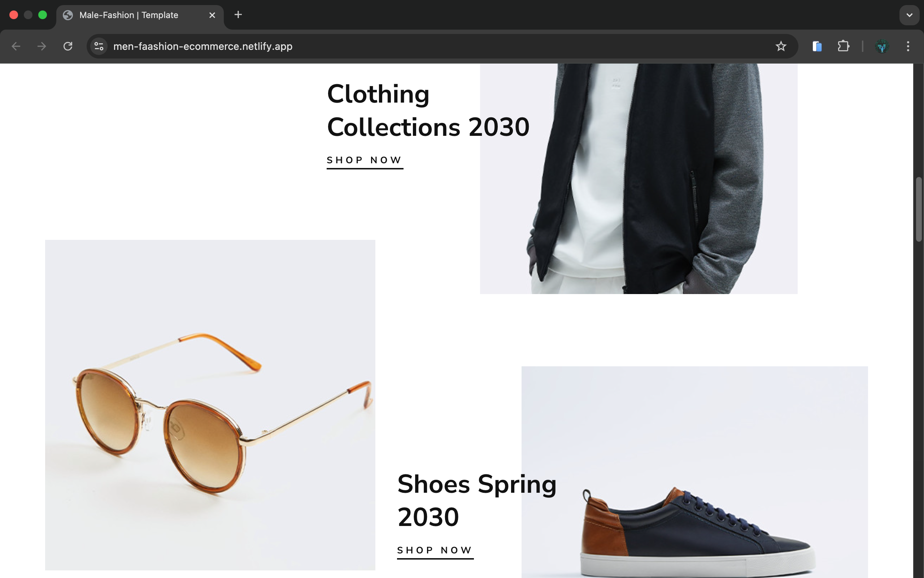Viewport: 924px width, 578px height.
Task: Click the black vest clothing image
Action: tap(638, 178)
